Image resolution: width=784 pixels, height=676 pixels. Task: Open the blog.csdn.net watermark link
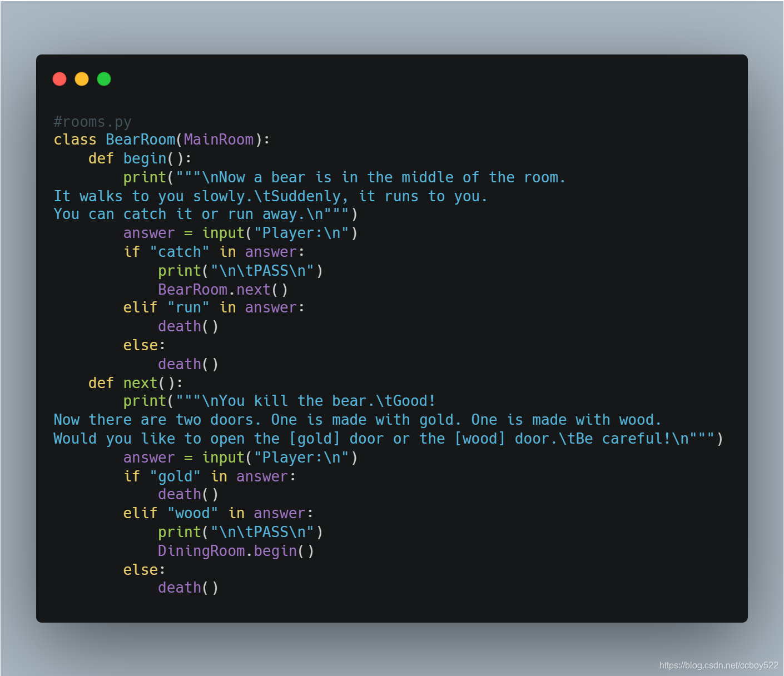718,665
